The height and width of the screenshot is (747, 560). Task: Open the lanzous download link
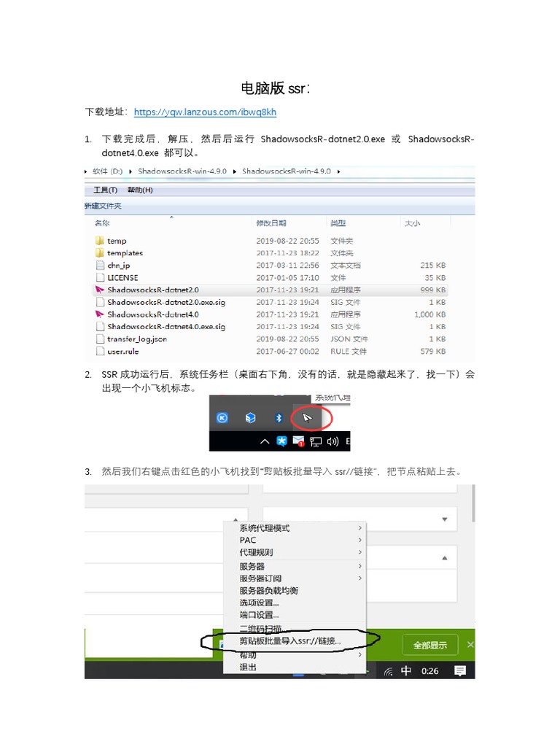tap(205, 112)
